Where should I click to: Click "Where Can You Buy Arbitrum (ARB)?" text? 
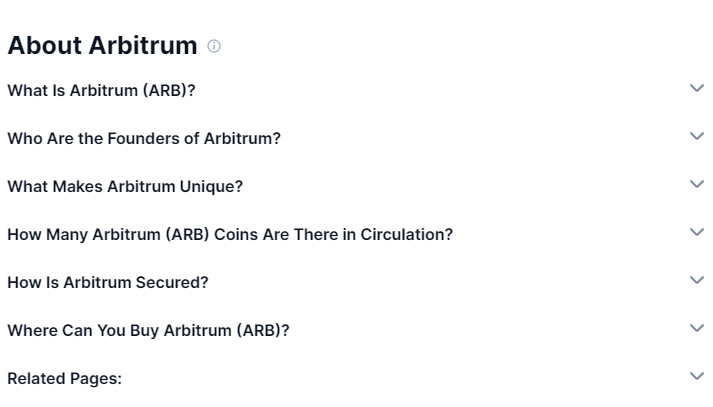click(x=148, y=330)
